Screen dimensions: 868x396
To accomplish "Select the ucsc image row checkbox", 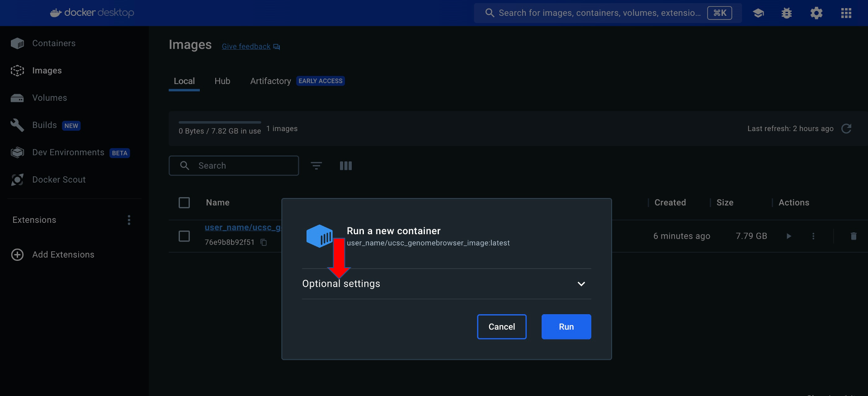I will coord(184,236).
